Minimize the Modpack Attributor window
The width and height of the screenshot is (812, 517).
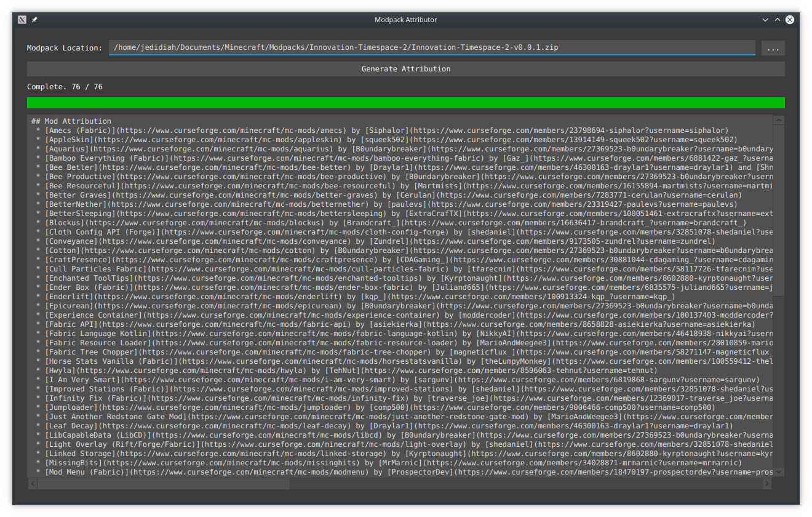(765, 20)
